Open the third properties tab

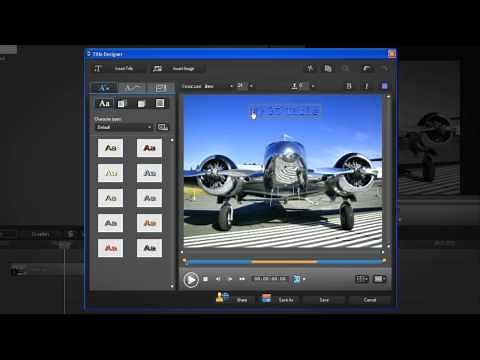(161, 88)
